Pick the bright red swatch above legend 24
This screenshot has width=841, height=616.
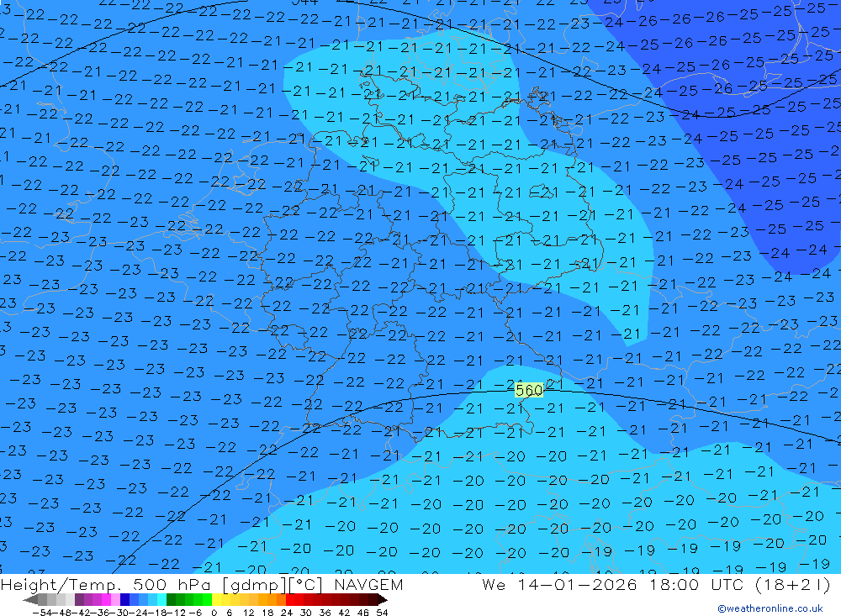click(x=290, y=599)
